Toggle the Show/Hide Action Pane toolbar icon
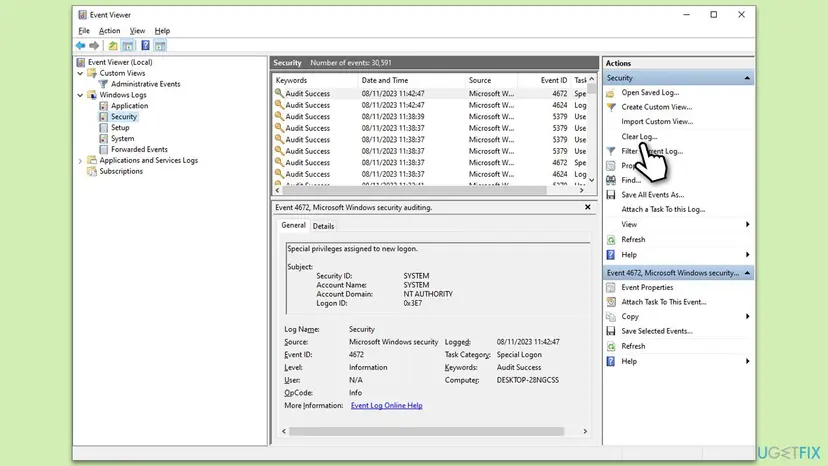 pos(160,46)
